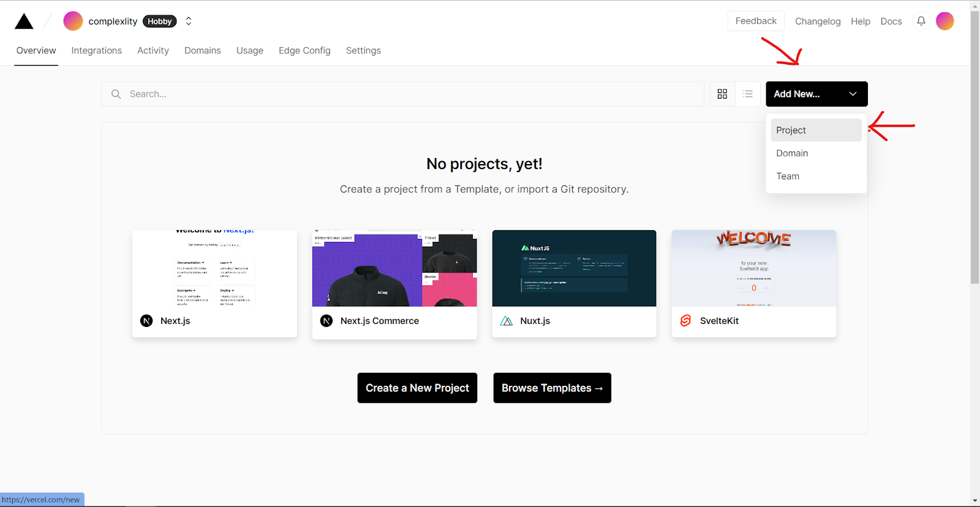980x507 pixels.
Task: Switch to grid view layout
Action: [722, 94]
